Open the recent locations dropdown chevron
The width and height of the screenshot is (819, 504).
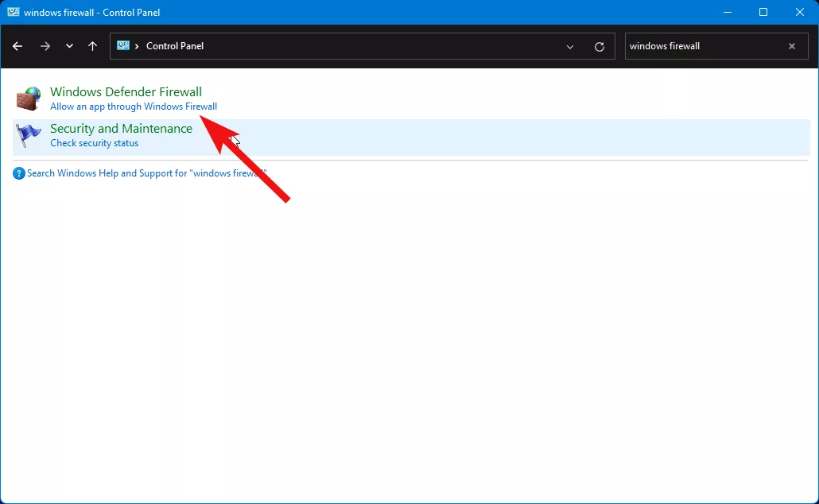coord(69,46)
